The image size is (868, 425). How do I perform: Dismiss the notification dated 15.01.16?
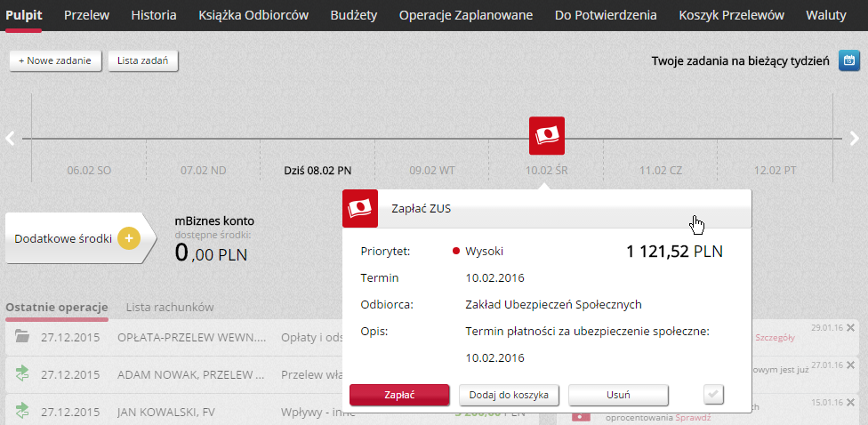click(x=851, y=403)
